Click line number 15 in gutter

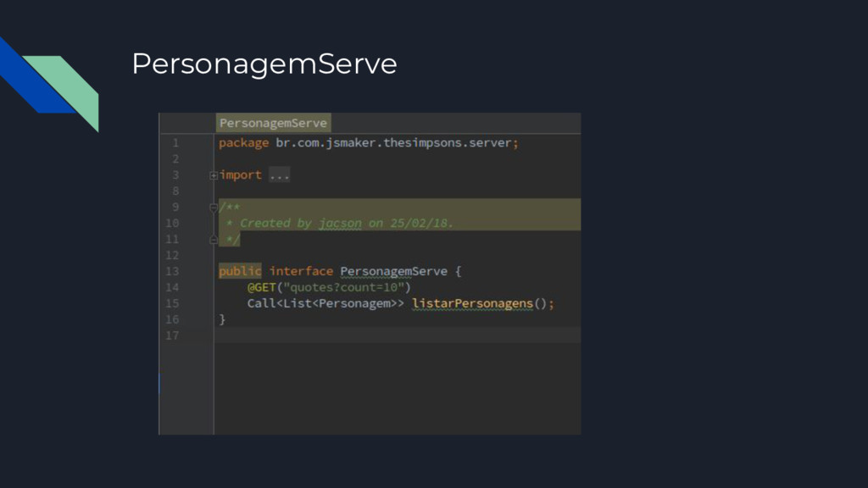pos(172,303)
